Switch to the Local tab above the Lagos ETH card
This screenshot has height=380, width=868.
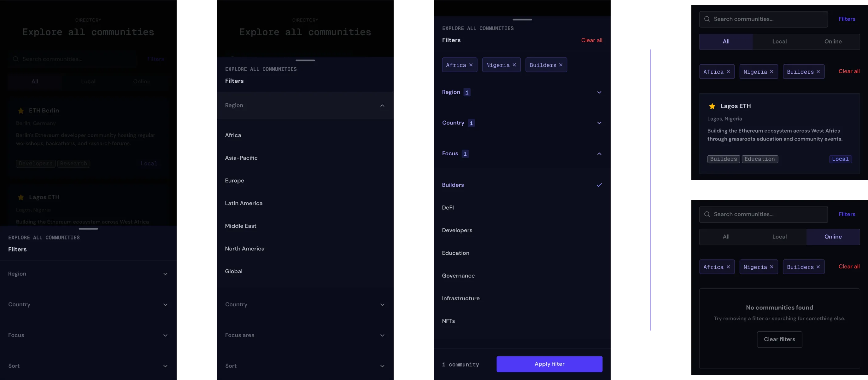779,41
